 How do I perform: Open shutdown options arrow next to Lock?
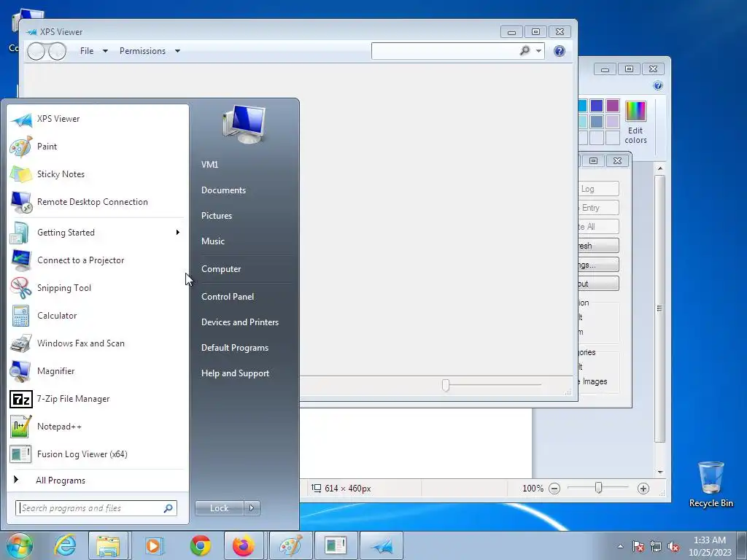coord(252,508)
